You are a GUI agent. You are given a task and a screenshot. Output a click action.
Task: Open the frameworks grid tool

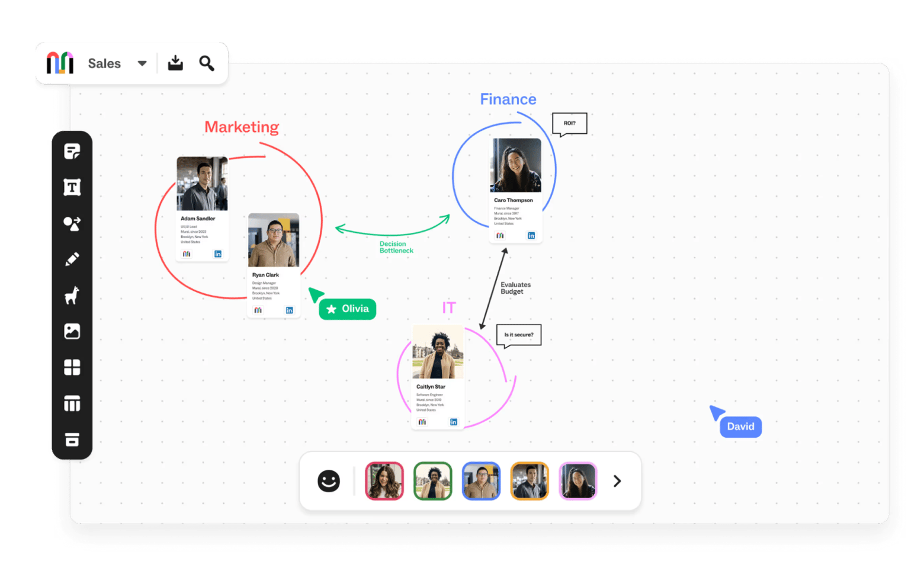(x=72, y=367)
